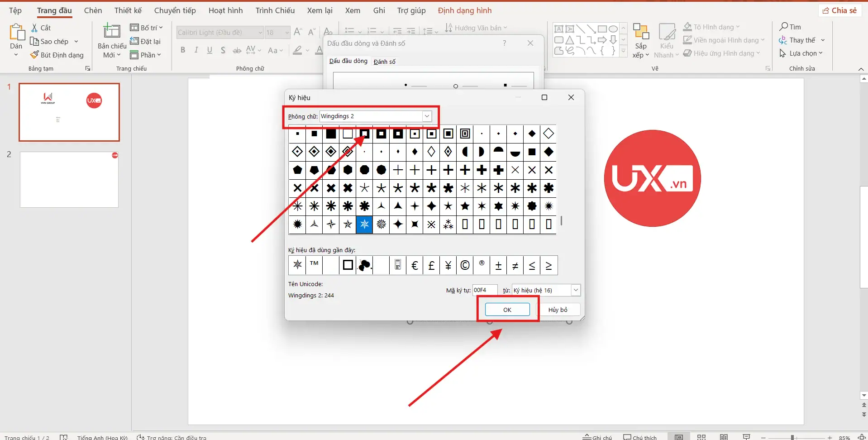Image resolution: width=868 pixels, height=440 pixels.
Task: Expand the Tô Hình dạng fill dropdown
Action: [x=738, y=27]
